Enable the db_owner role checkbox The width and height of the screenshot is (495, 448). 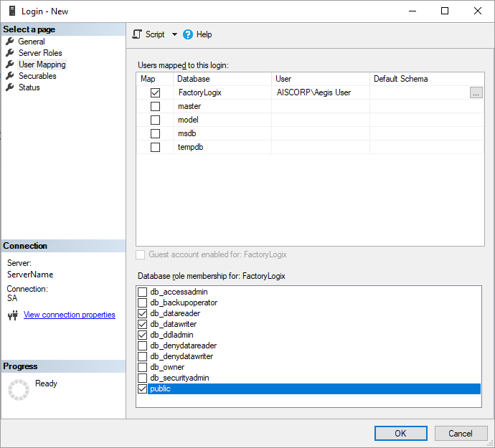142,367
